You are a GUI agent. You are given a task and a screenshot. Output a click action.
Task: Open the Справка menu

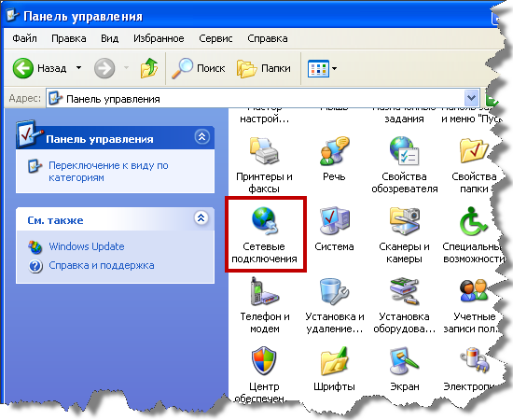tap(268, 38)
